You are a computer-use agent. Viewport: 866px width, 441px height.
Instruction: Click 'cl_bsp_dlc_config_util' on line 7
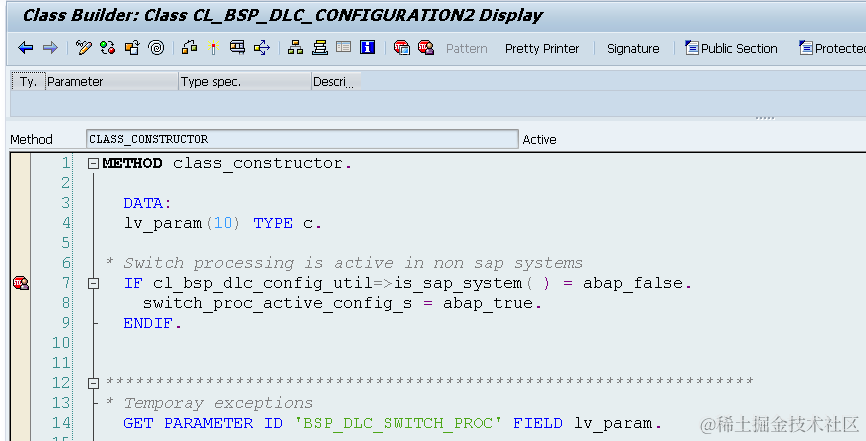coord(263,284)
